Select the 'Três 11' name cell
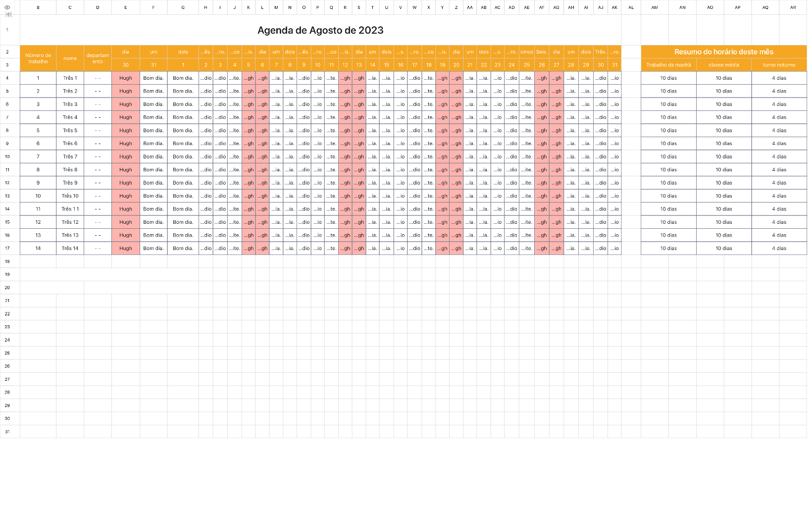The image size is (812, 505). click(70, 209)
